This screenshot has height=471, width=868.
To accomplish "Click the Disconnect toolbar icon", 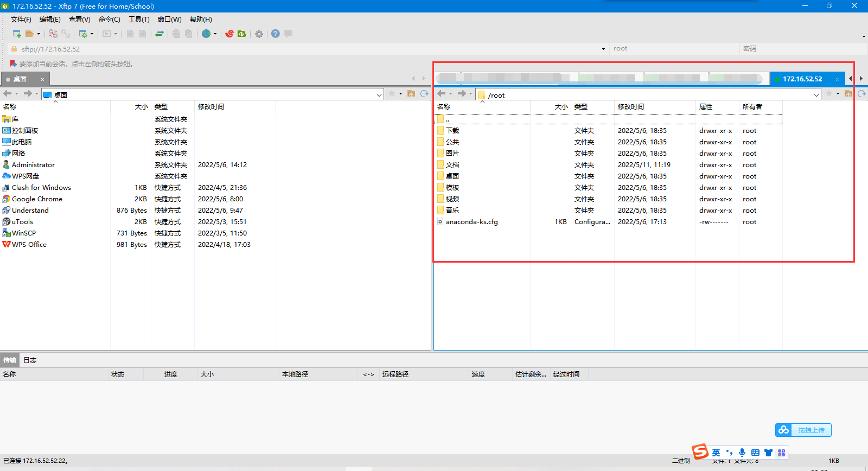I will coord(53,34).
